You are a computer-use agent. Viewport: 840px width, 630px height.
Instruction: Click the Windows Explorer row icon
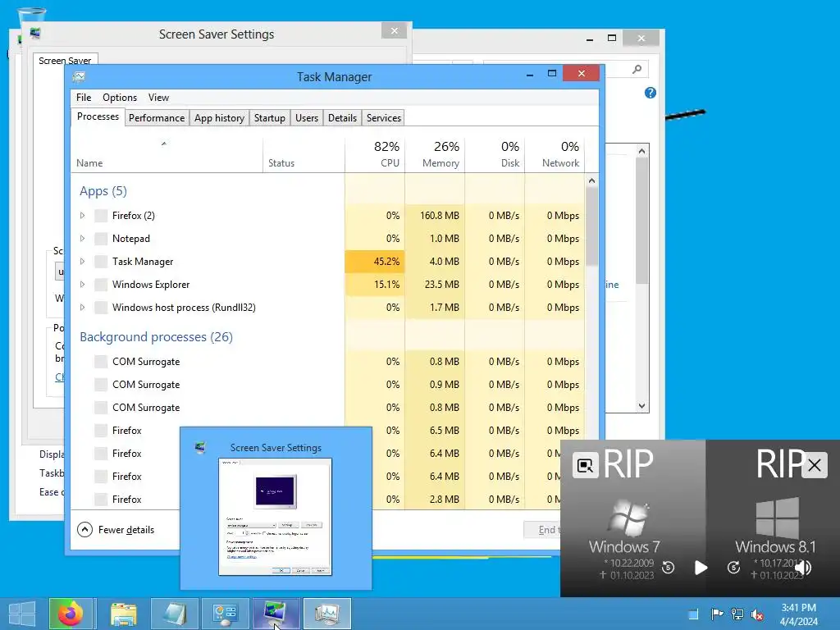tap(101, 285)
